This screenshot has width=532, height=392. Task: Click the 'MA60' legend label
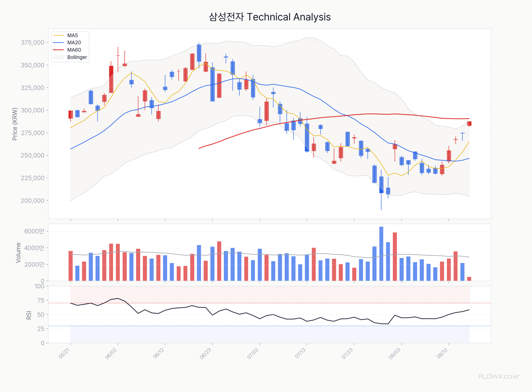pyautogui.click(x=74, y=50)
